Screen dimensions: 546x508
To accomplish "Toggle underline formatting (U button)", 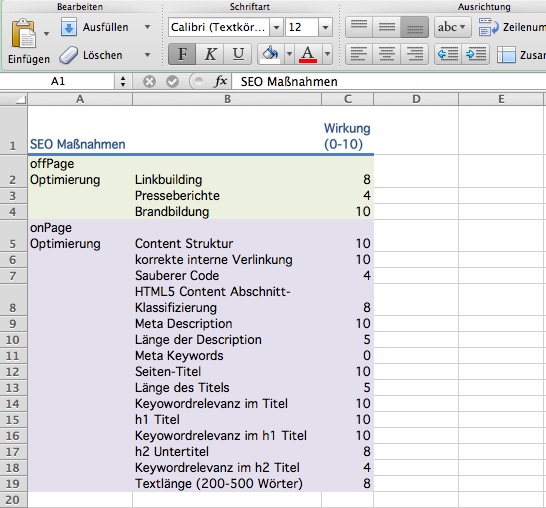I will point(238,54).
